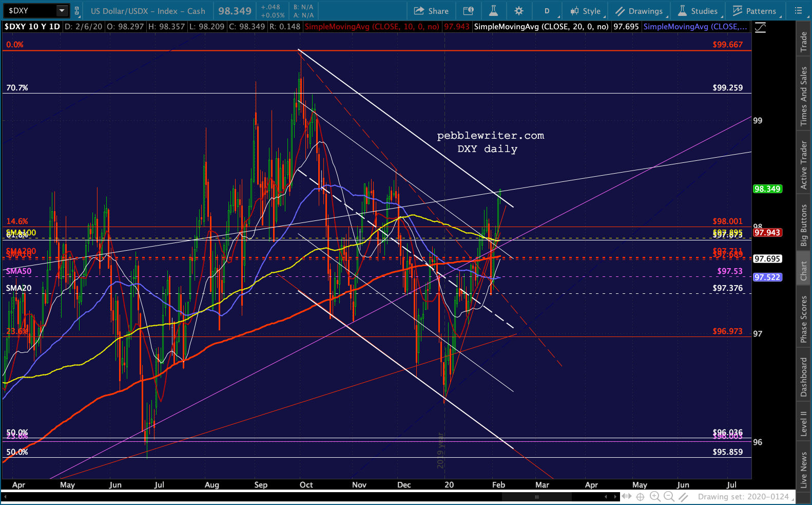
Task: Click the SMA50 line label
Action: click(18, 271)
